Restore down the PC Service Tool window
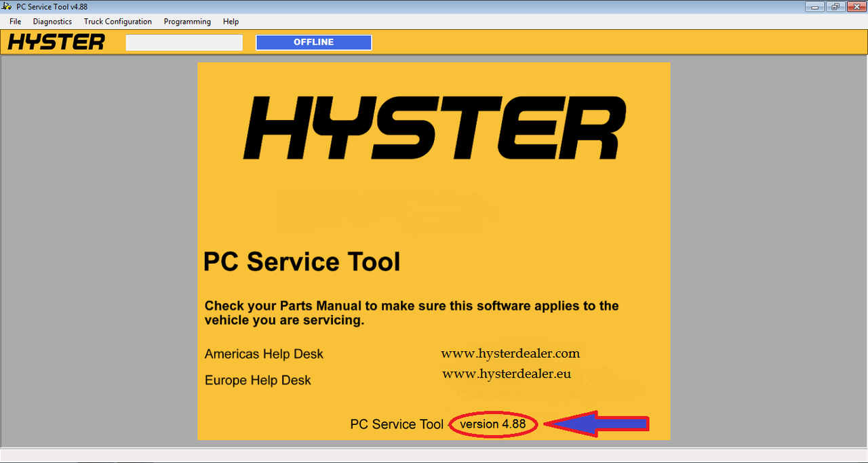Screen dimensions: 868x463 834,7
